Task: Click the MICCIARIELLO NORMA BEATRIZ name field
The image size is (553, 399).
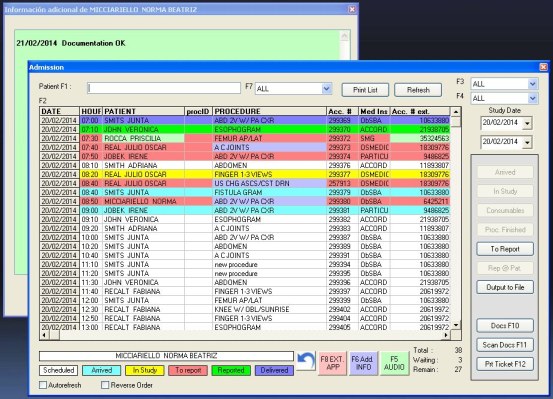Action: (x=166, y=356)
